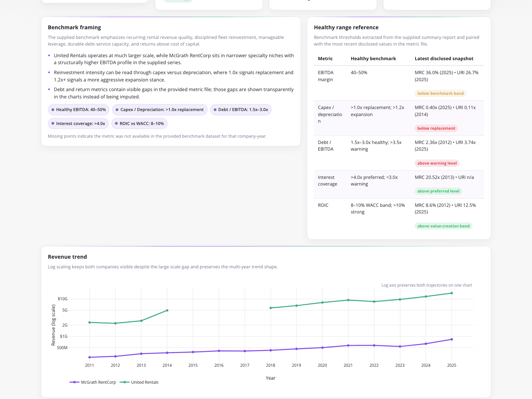
Task: Click the ROIC vs WACC: 8–10% chip
Action: (139, 124)
